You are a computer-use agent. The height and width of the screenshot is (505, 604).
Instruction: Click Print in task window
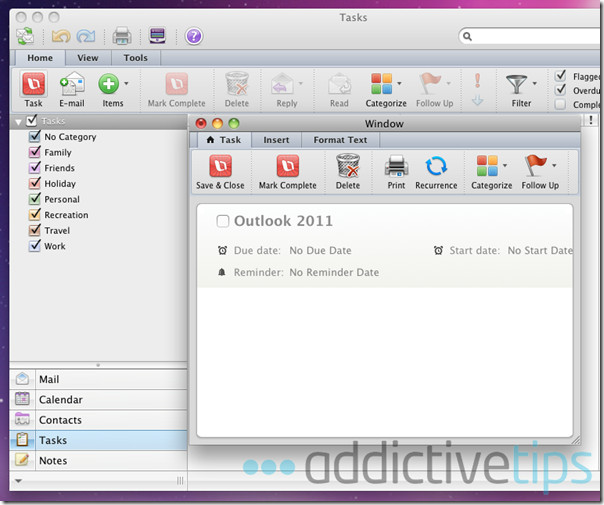(x=396, y=172)
